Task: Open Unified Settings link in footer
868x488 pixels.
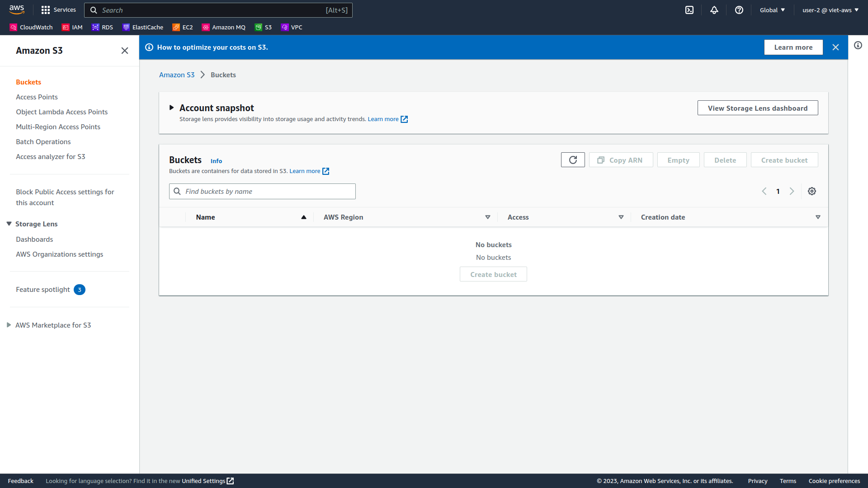Action: pyautogui.click(x=203, y=481)
